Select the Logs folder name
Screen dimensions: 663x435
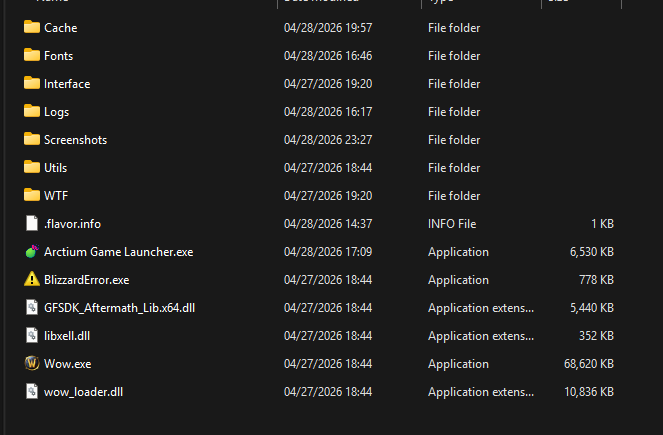(x=56, y=112)
